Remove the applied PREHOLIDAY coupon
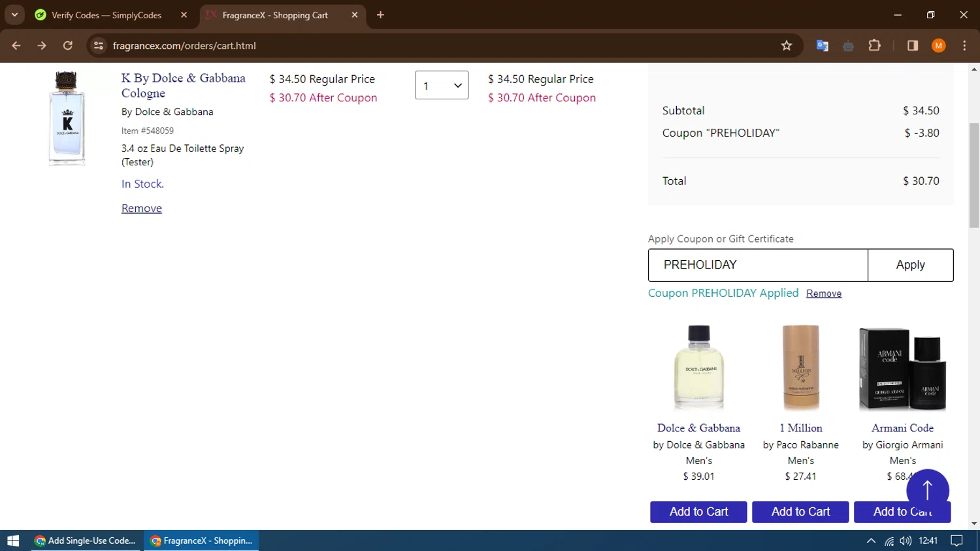This screenshot has width=980, height=551. pyautogui.click(x=824, y=293)
